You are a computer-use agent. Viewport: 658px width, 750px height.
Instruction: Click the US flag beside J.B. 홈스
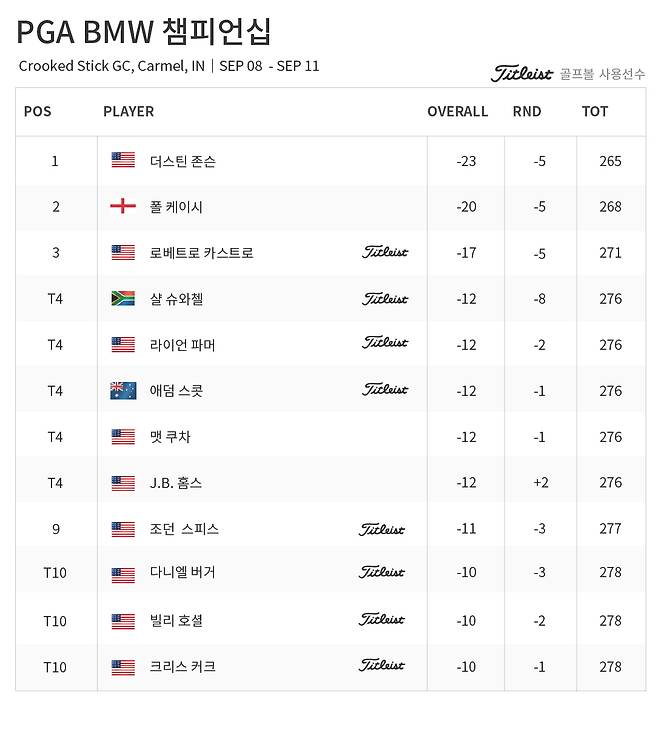(122, 482)
